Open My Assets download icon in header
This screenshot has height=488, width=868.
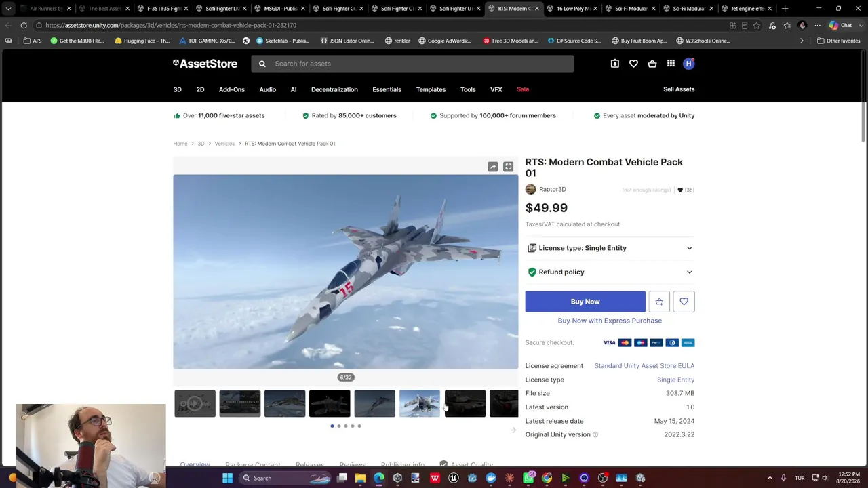pos(614,64)
